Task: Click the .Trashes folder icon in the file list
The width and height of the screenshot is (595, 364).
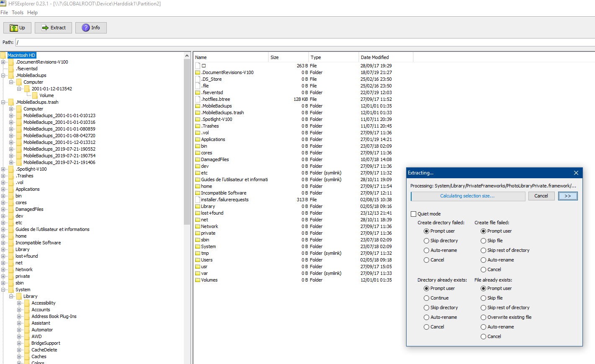Action: pyautogui.click(x=198, y=126)
